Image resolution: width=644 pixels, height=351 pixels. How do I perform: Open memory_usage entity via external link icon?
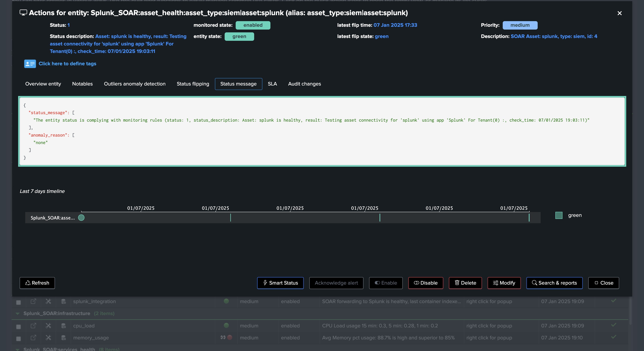33,338
